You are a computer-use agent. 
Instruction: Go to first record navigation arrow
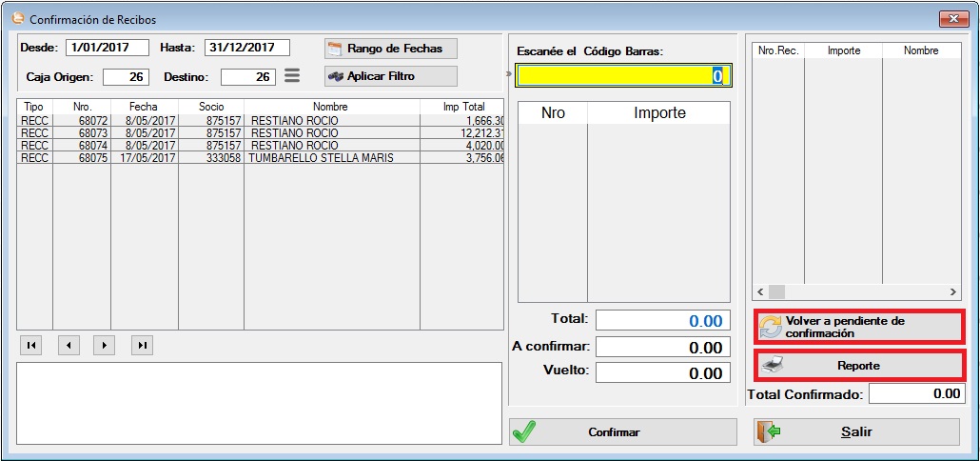[31, 345]
